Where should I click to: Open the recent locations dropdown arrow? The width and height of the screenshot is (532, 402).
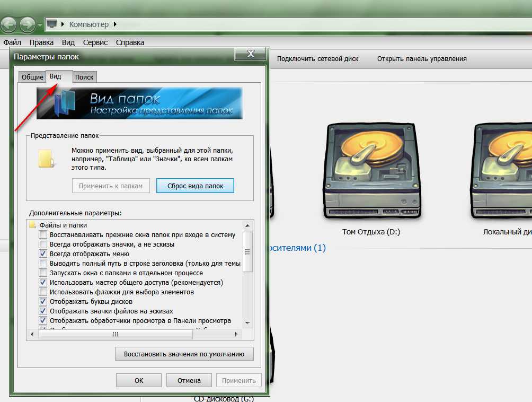[40, 25]
